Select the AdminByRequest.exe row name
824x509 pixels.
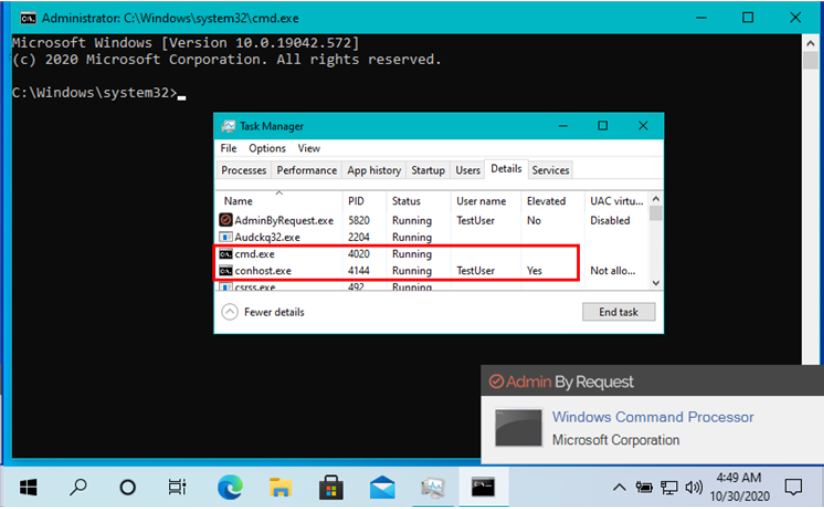(x=284, y=221)
